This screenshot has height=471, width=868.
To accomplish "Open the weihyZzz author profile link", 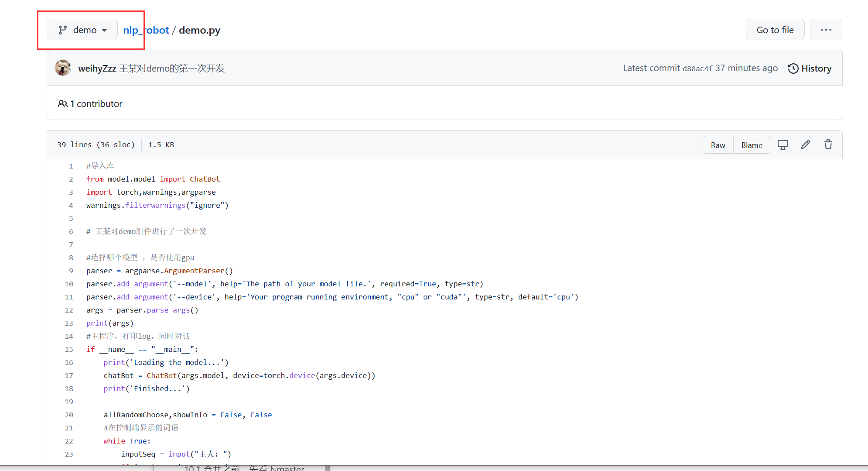I will point(97,69).
